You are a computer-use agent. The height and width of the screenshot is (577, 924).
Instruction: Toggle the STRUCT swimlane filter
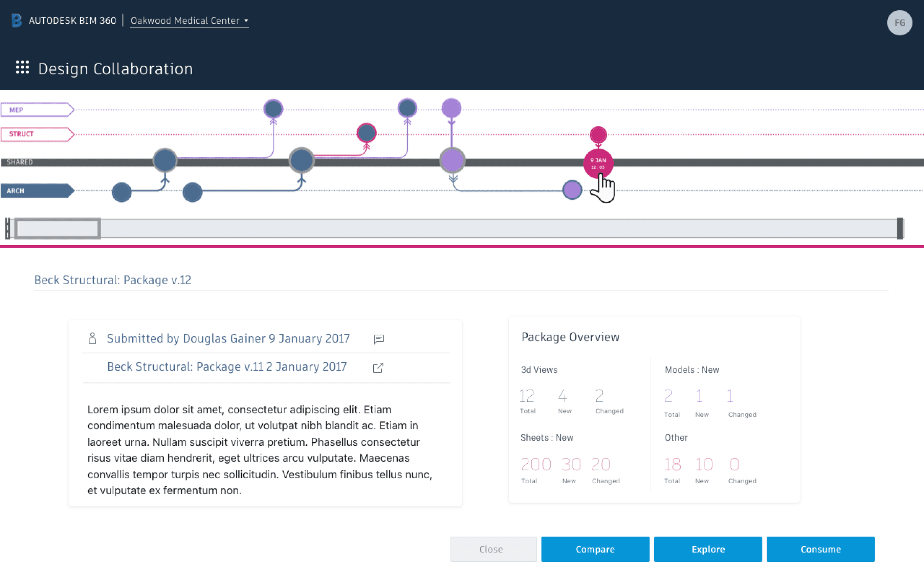pyautogui.click(x=34, y=134)
